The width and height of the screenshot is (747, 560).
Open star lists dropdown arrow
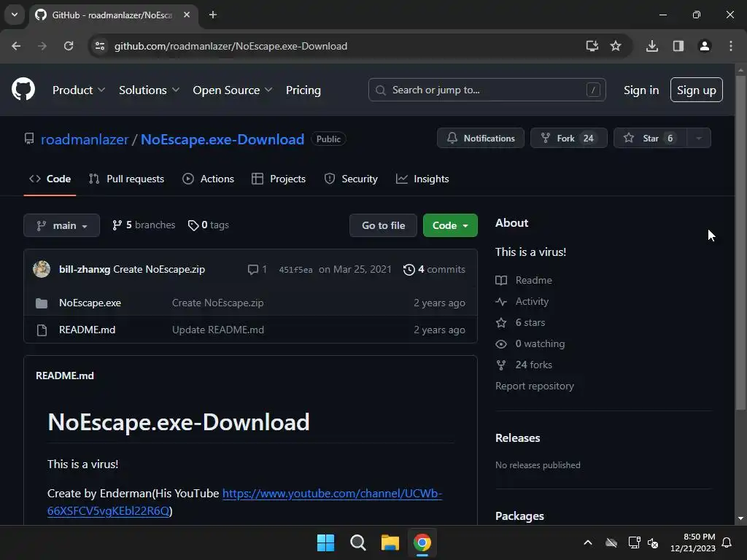click(699, 138)
